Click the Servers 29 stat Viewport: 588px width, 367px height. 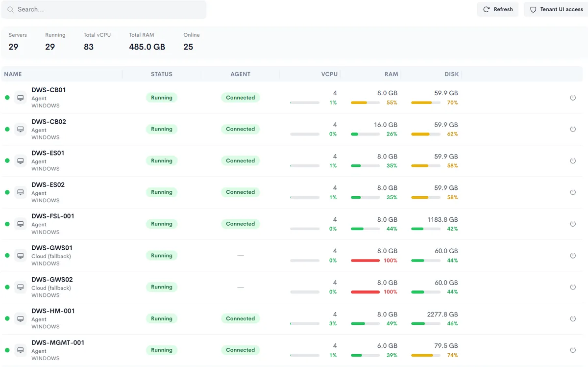(18, 43)
